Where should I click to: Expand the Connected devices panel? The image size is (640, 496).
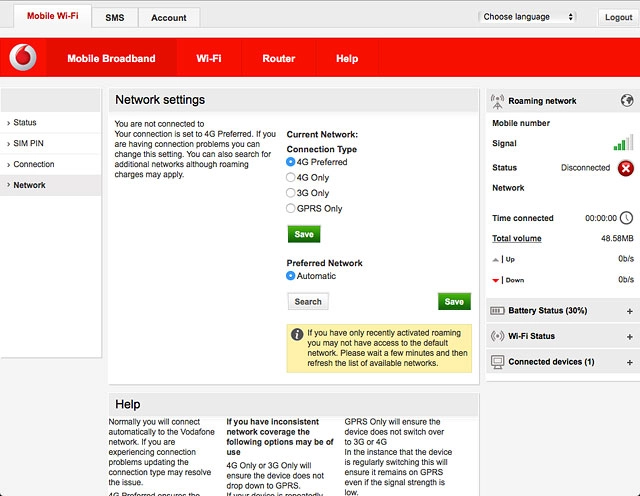[629, 362]
